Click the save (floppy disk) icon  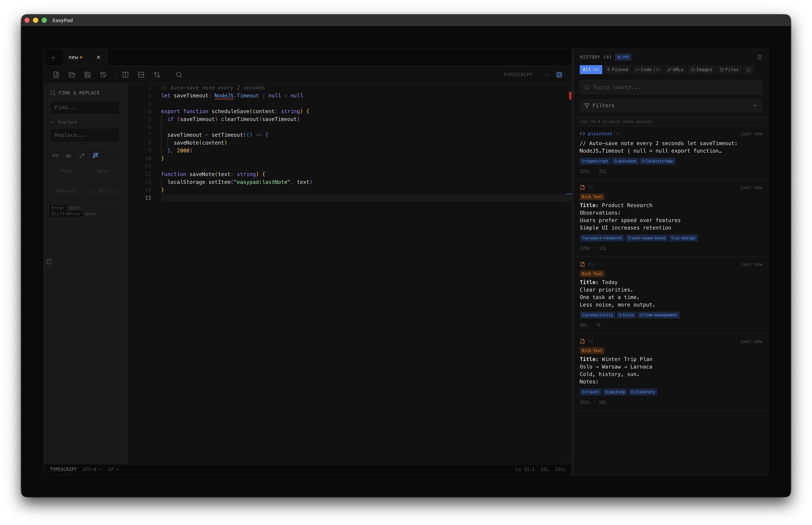tap(88, 75)
